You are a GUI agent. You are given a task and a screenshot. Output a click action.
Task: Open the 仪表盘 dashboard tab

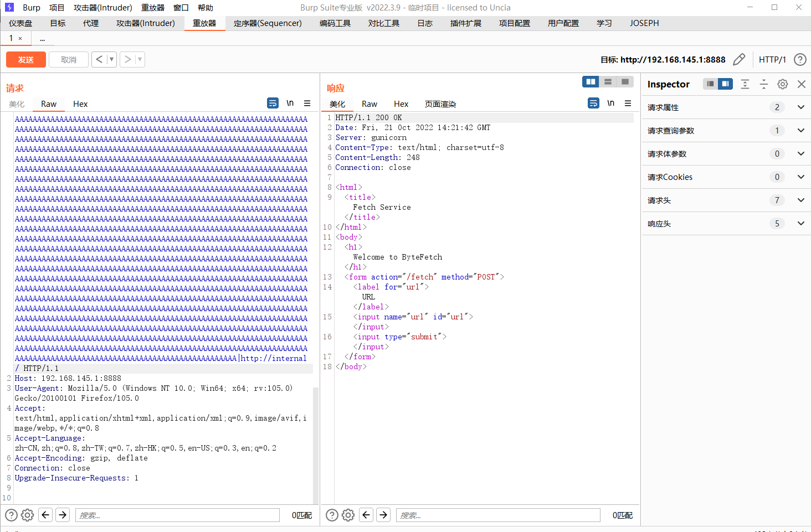20,23
